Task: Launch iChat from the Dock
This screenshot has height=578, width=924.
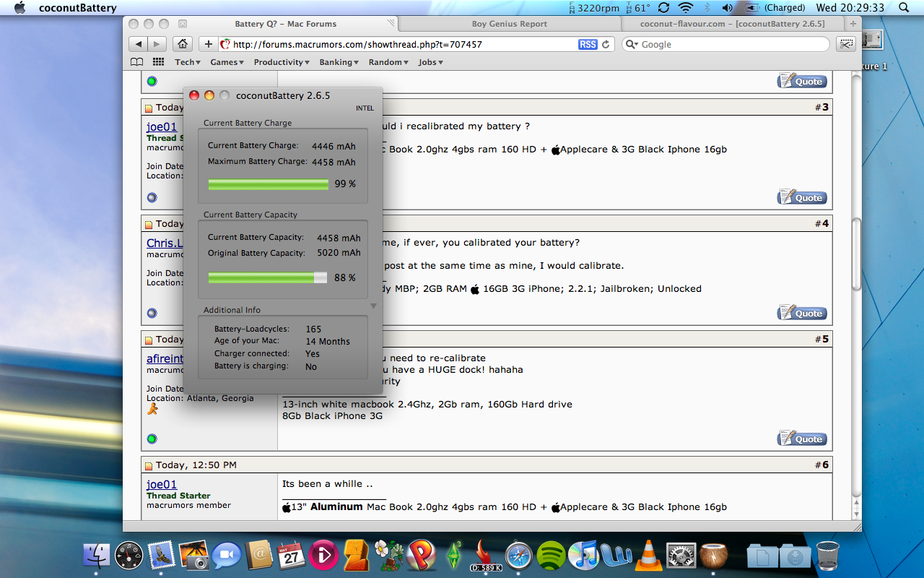Action: point(227,555)
